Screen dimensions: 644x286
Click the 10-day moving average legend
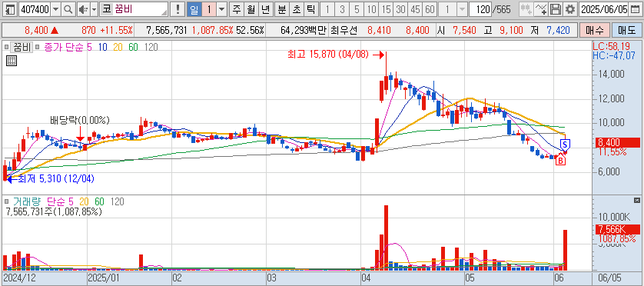pos(103,47)
